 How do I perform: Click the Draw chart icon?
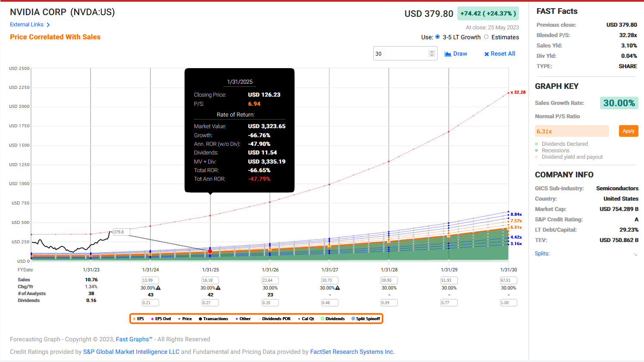pyautogui.click(x=448, y=54)
